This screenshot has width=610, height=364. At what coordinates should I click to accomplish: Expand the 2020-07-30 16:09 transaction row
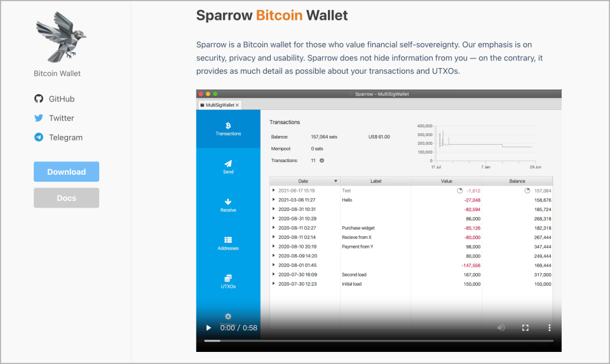[x=273, y=274]
